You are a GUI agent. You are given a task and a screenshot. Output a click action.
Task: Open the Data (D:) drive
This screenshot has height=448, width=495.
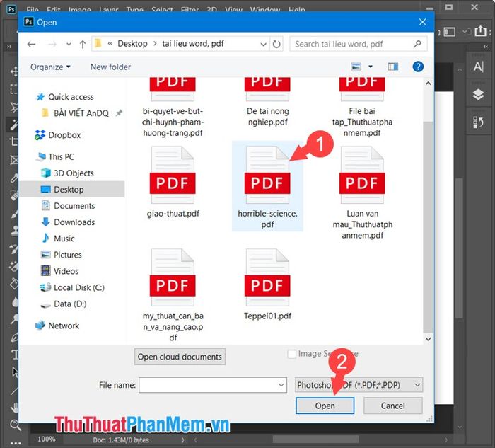[x=63, y=304]
